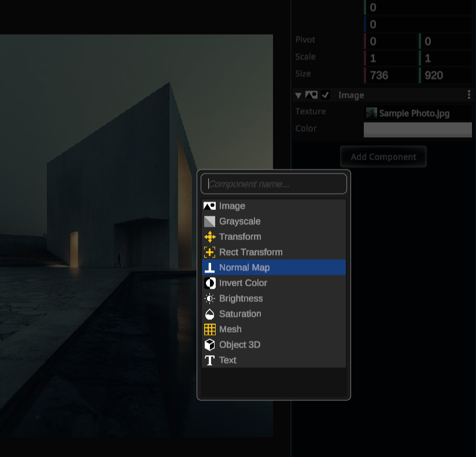Click the Texture field Sample Photo.jpg
The height and width of the screenshot is (457, 476).
pos(418,113)
